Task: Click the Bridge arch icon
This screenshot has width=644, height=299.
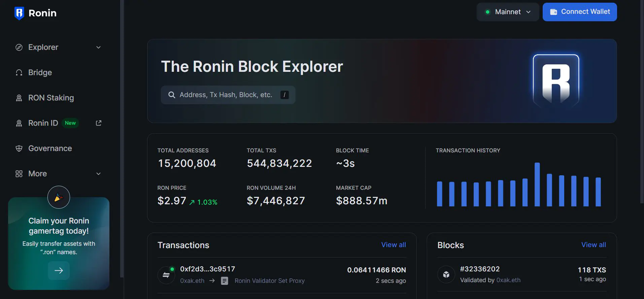Action: click(x=19, y=72)
